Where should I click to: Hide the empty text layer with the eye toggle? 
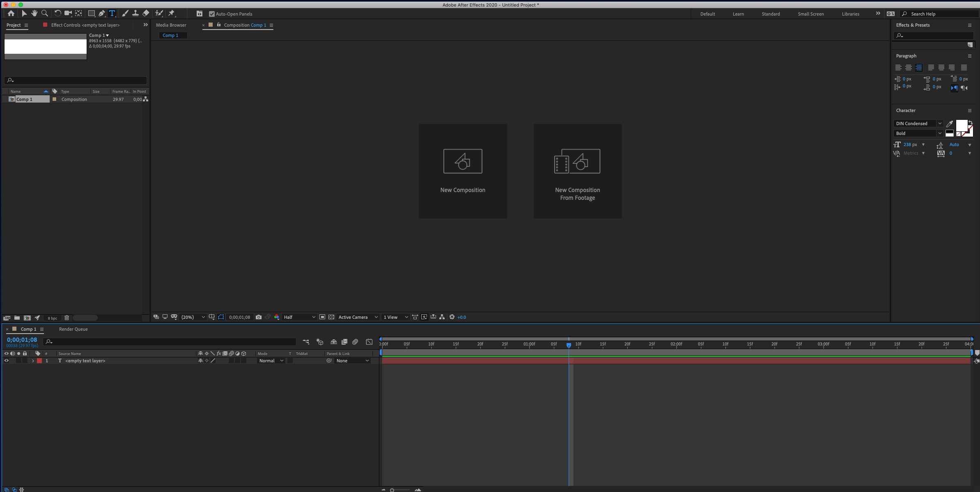click(7, 360)
